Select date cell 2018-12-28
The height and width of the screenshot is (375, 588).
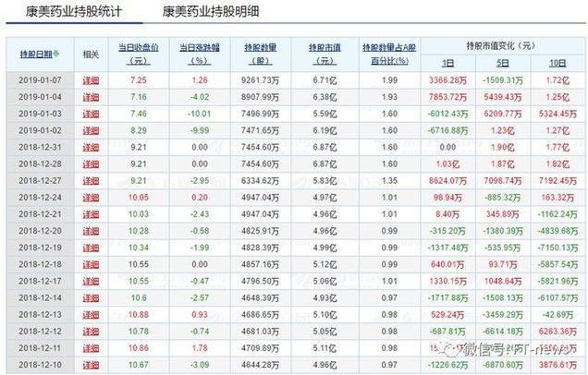40,164
